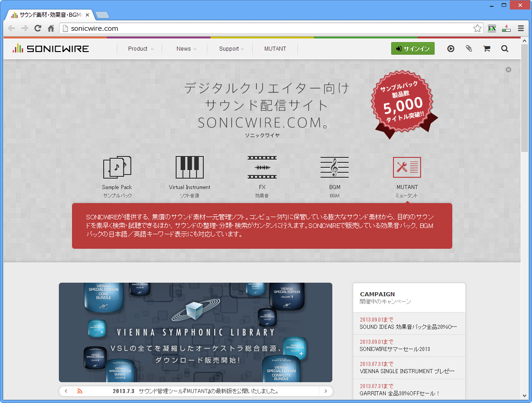Click the FX 効果音 filmstrip icon
Image resolution: width=532 pixels, height=403 pixels.
pos(262,167)
